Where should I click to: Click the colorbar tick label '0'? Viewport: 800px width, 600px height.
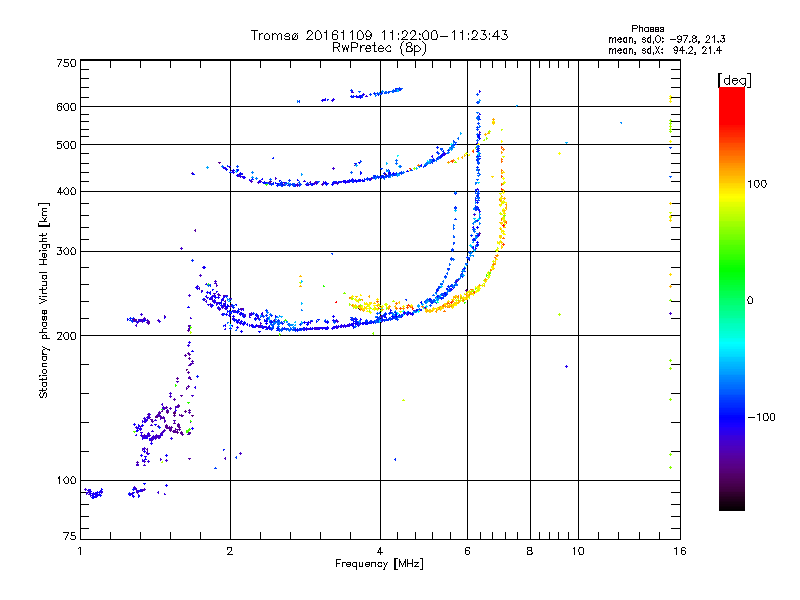pos(750,301)
